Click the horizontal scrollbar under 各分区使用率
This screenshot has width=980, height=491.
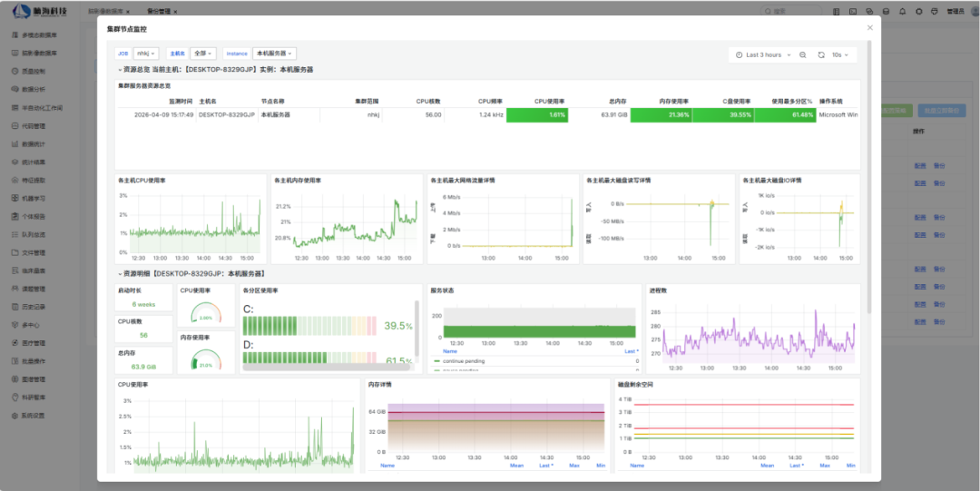[328, 368]
